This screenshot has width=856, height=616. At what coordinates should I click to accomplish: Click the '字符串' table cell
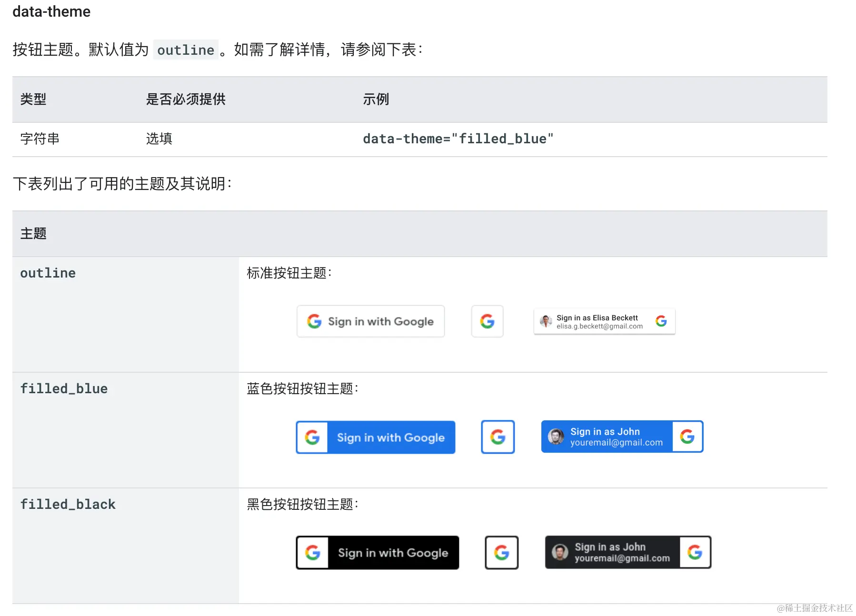click(x=40, y=139)
